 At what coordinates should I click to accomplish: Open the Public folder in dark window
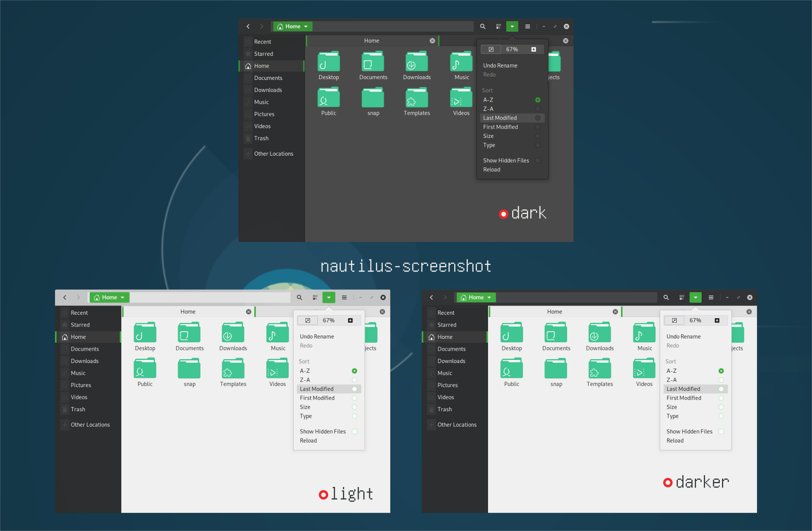click(329, 102)
